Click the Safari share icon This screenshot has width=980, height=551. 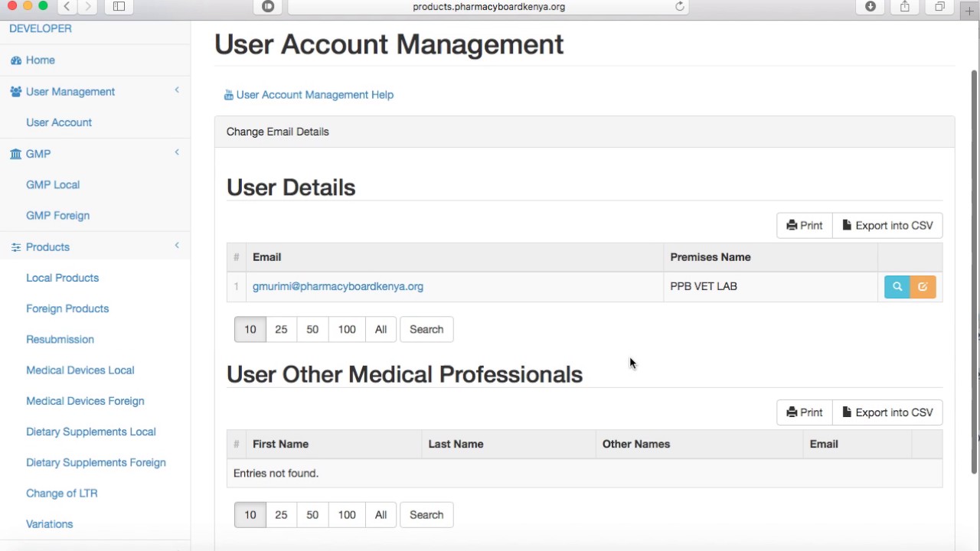click(x=905, y=6)
